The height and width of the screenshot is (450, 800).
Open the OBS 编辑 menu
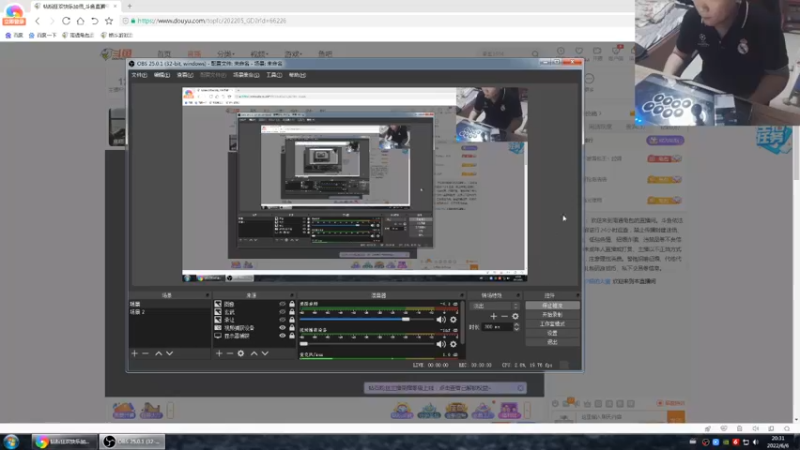[162, 75]
